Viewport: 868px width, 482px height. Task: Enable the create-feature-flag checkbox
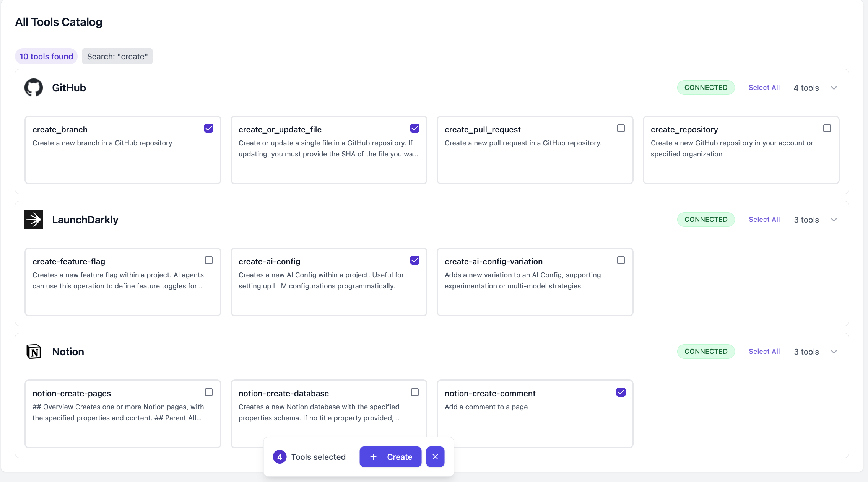tap(209, 260)
